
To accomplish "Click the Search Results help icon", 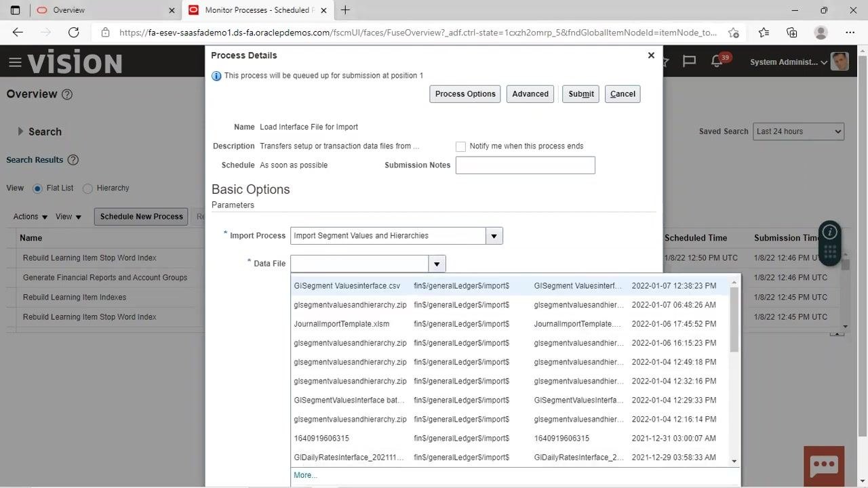I will click(x=73, y=160).
